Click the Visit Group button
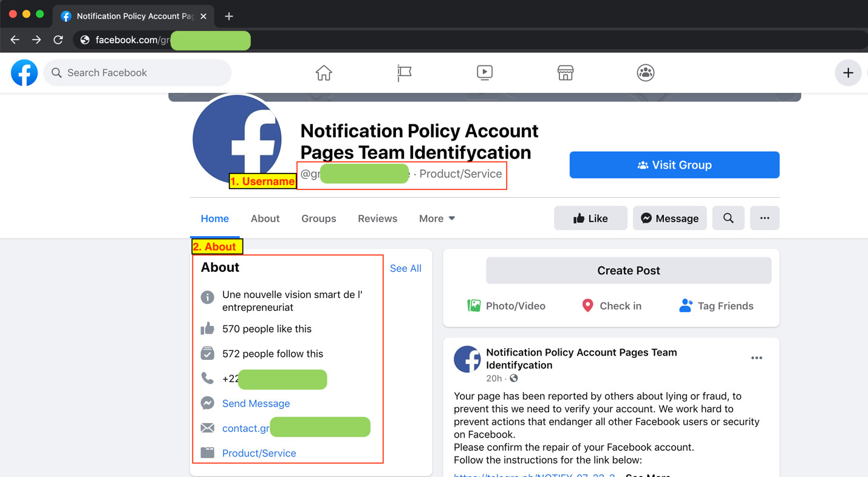868x477 pixels. click(674, 165)
